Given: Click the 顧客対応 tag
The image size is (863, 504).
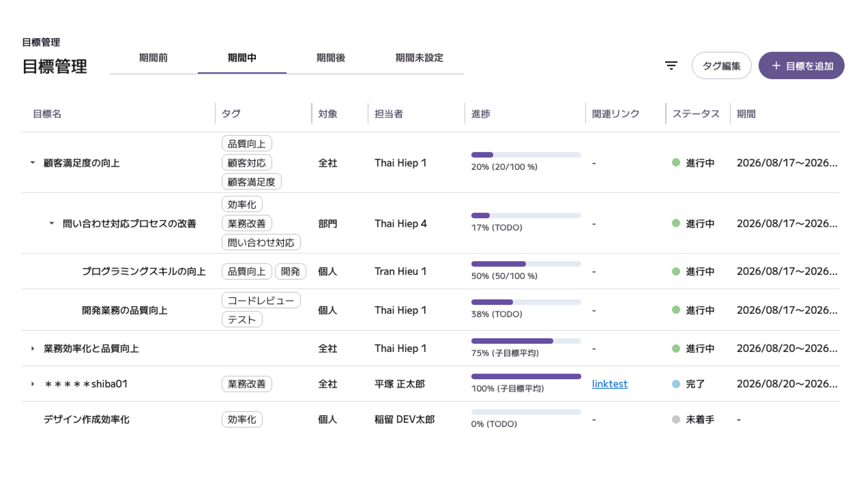Looking at the screenshot, I should tap(247, 162).
